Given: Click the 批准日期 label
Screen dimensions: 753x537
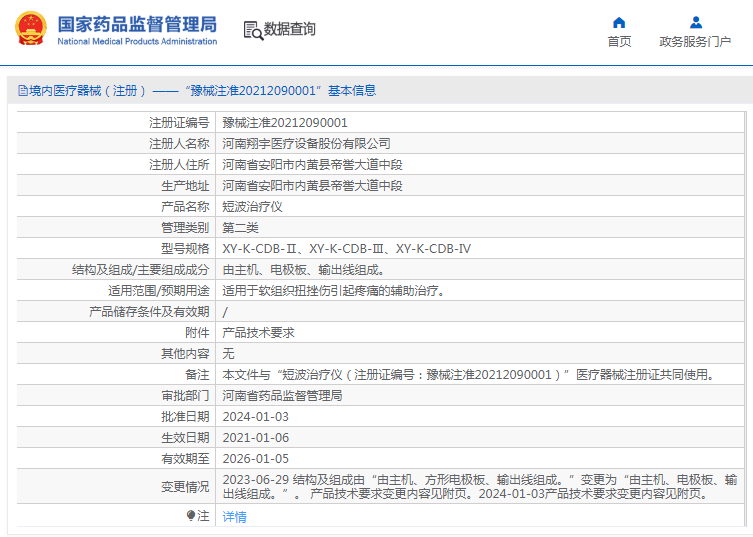Looking at the screenshot, I should tap(185, 417).
